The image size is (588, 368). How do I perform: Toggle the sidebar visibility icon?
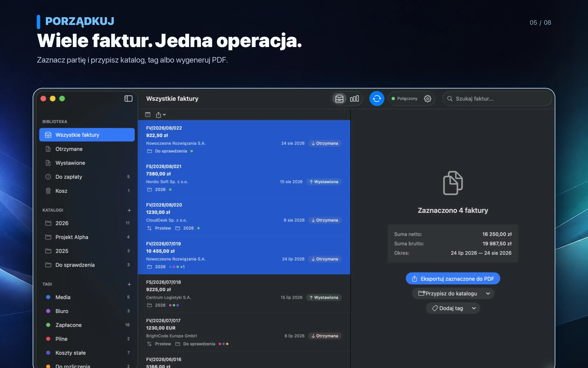(x=128, y=99)
